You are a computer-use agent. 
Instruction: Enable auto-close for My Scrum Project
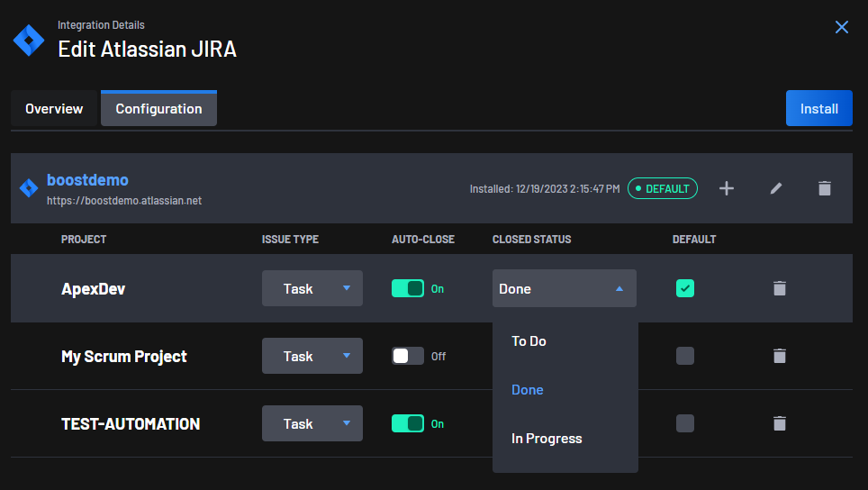(408, 356)
